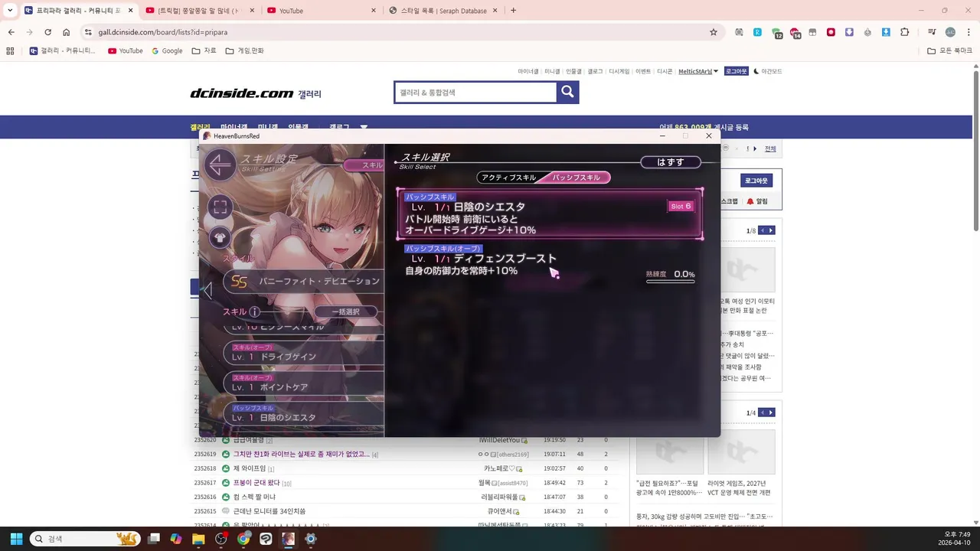Image resolution: width=980 pixels, height=551 pixels.
Task: Open 마이너갤 in the top menu
Action: pos(528,71)
